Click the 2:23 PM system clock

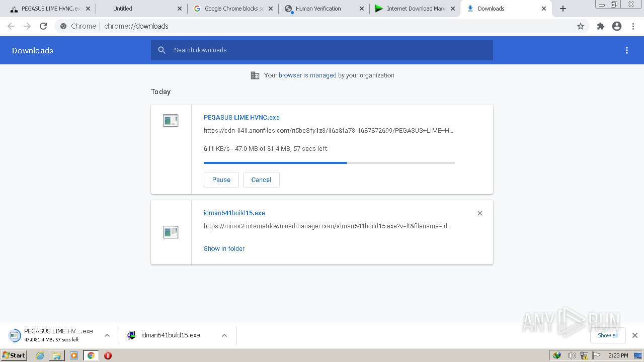pos(618,355)
